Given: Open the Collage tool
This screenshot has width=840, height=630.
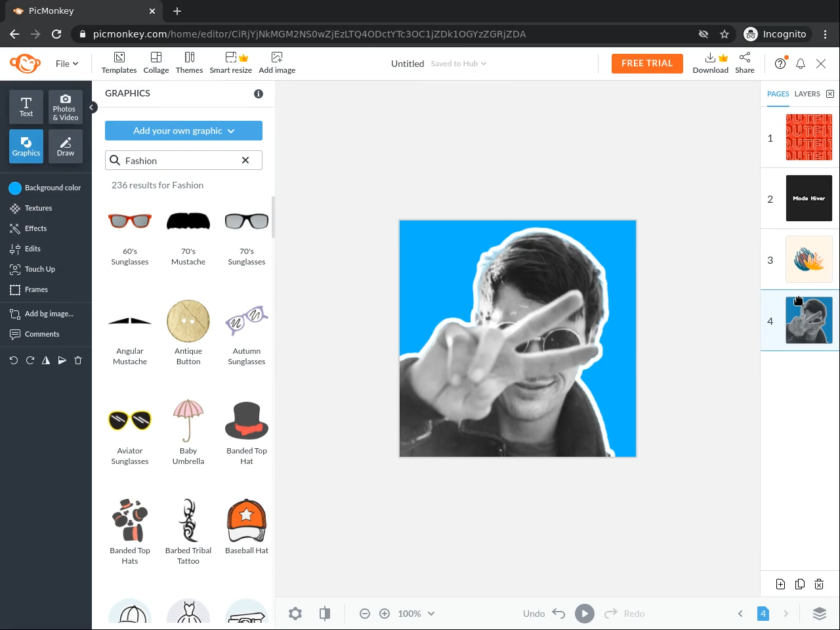Looking at the screenshot, I should point(156,63).
